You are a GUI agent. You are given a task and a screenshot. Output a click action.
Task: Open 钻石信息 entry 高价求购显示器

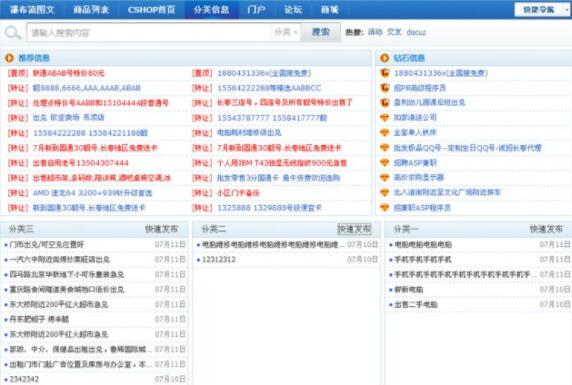pos(419,177)
